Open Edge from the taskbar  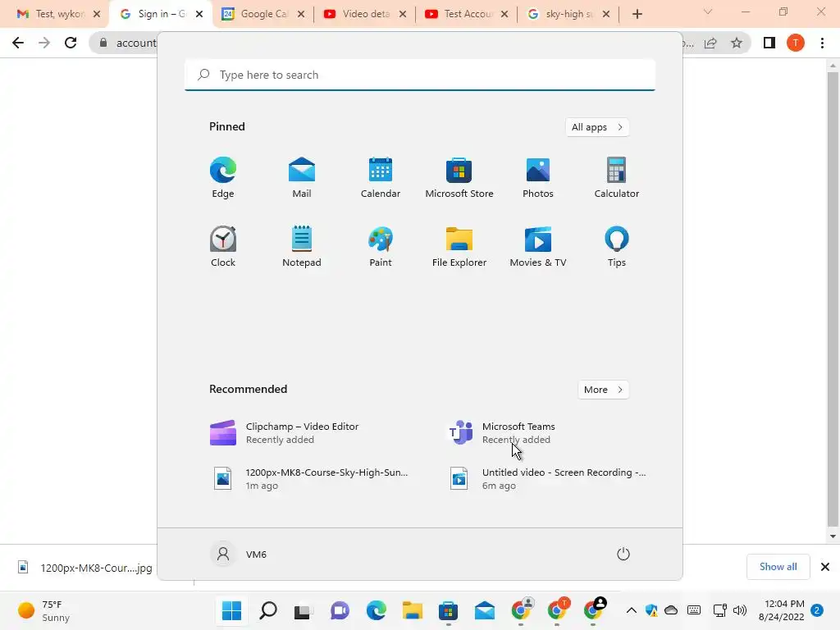point(376,610)
